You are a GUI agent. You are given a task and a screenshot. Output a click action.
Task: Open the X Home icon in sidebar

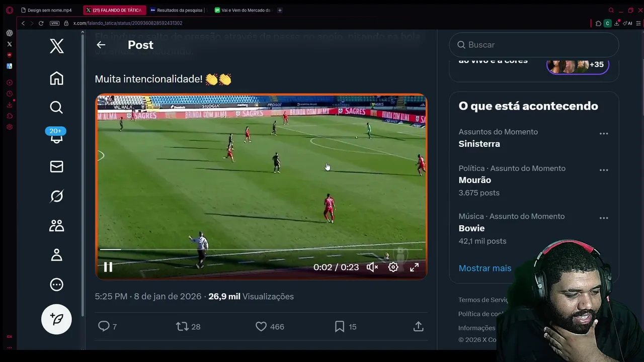click(56, 78)
